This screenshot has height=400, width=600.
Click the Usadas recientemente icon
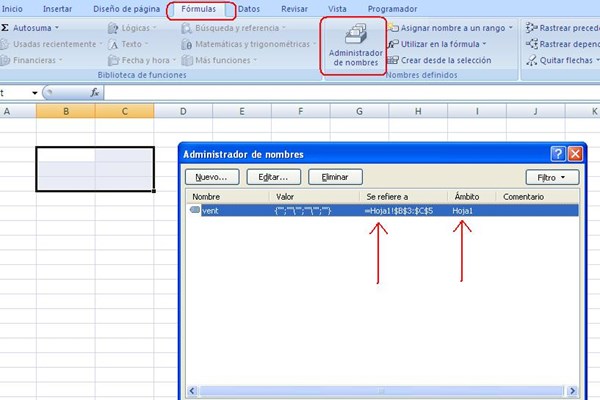[5, 44]
